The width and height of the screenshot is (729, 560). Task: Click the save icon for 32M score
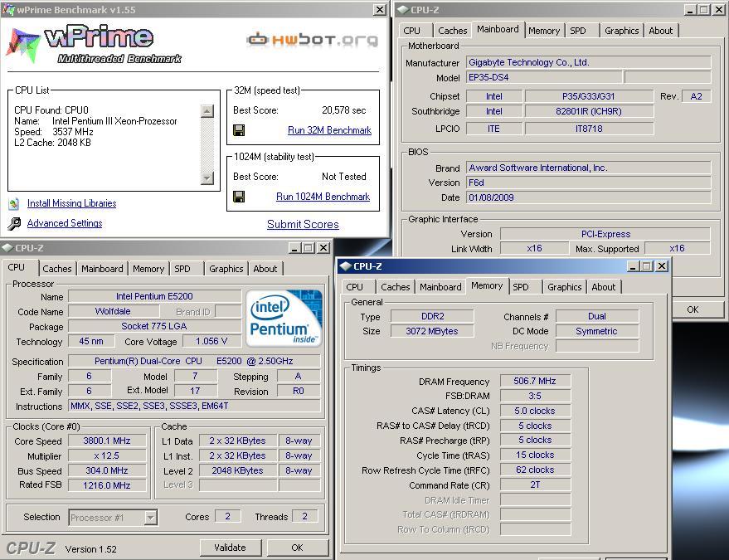tap(239, 130)
